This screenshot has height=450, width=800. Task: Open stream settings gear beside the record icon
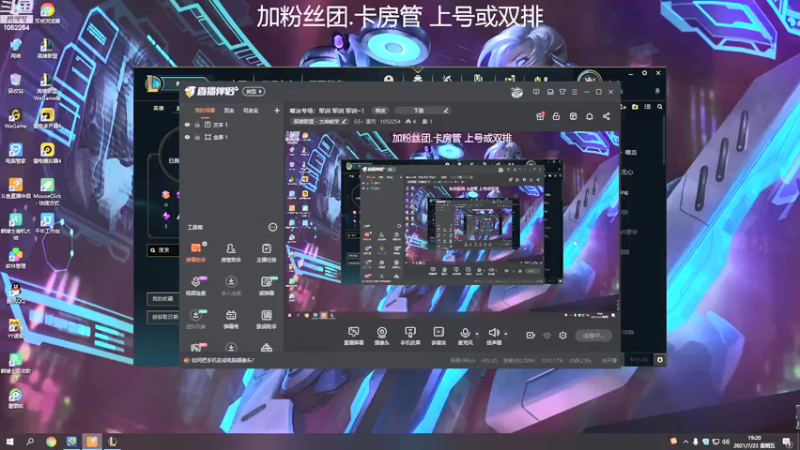(562, 335)
